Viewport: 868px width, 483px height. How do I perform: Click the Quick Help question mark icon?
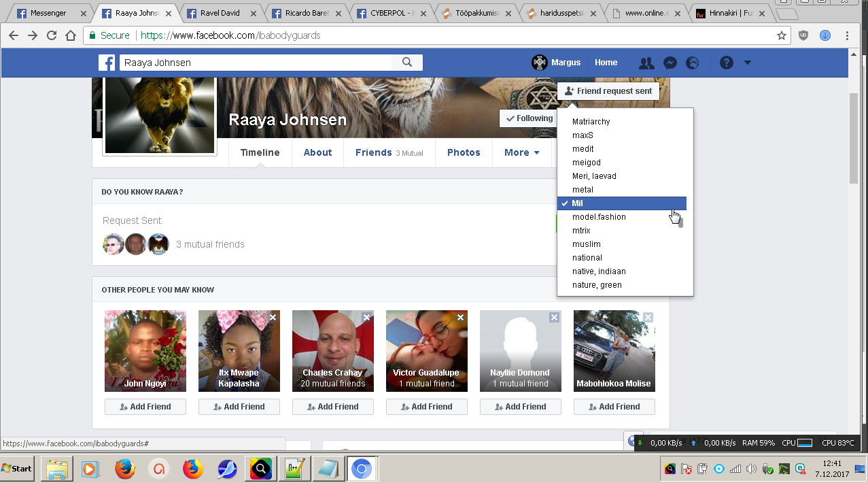pyautogui.click(x=727, y=63)
